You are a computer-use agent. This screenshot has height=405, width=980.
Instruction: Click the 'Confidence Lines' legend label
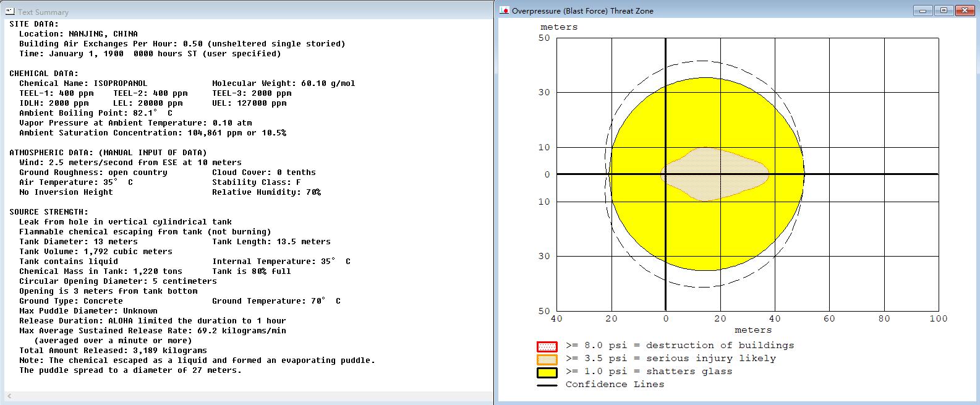(615, 385)
